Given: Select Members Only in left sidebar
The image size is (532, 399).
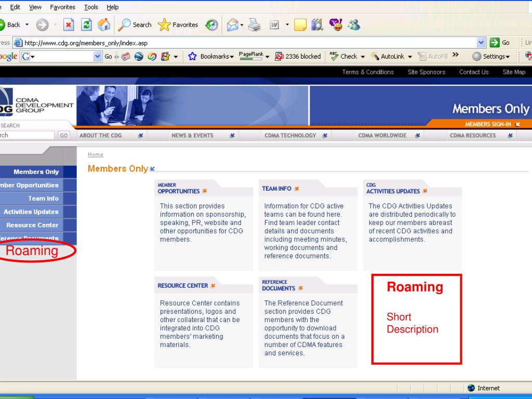Looking at the screenshot, I should pyautogui.click(x=36, y=171).
